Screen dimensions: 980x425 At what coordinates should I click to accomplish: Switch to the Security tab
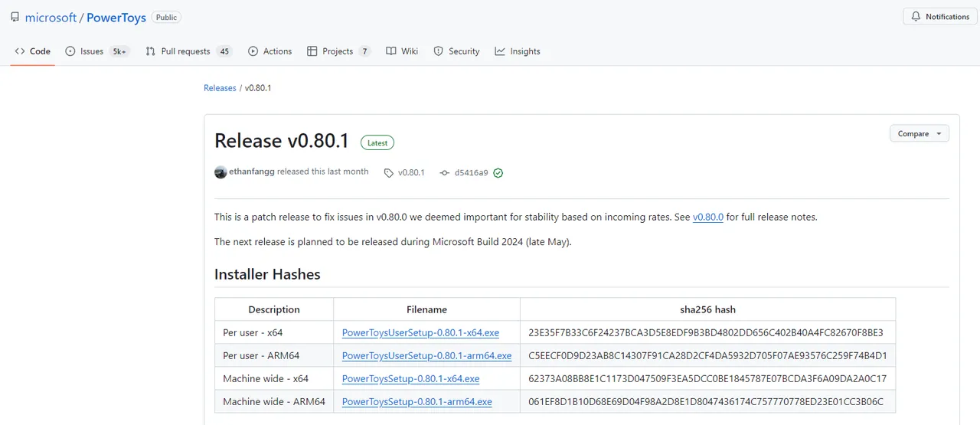[x=456, y=51]
